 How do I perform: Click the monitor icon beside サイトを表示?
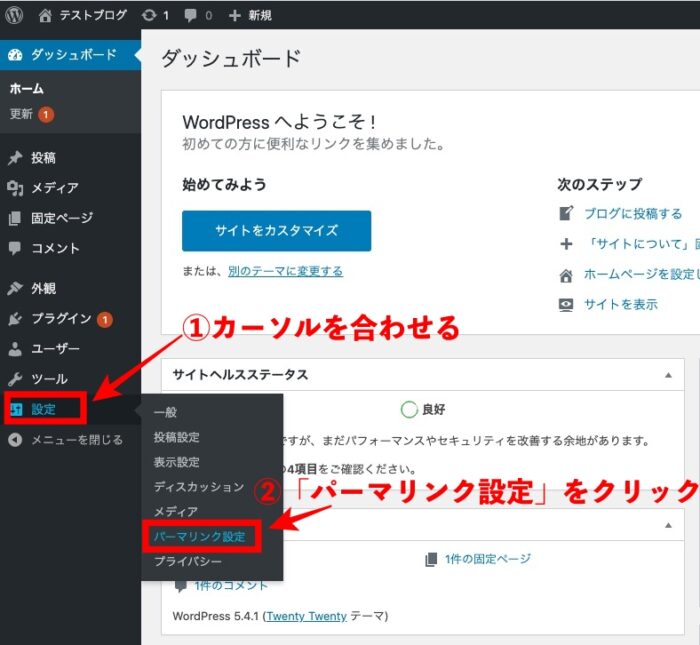[x=566, y=305]
